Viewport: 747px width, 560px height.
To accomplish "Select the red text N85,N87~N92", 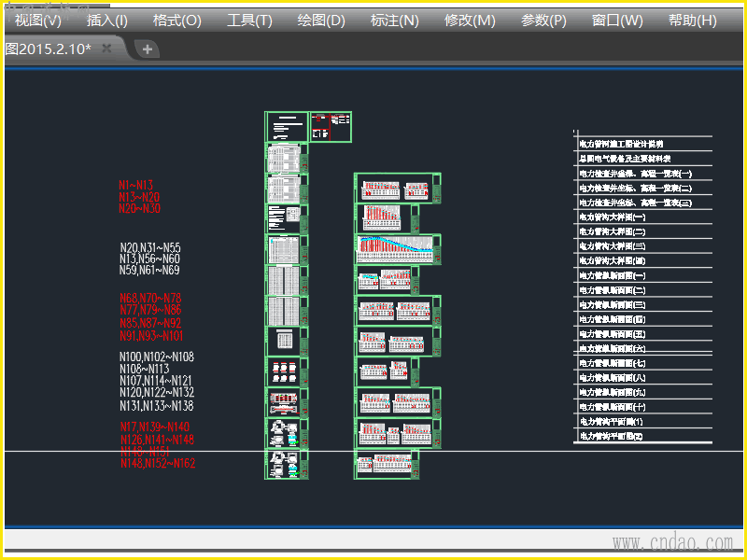I will pos(150,323).
